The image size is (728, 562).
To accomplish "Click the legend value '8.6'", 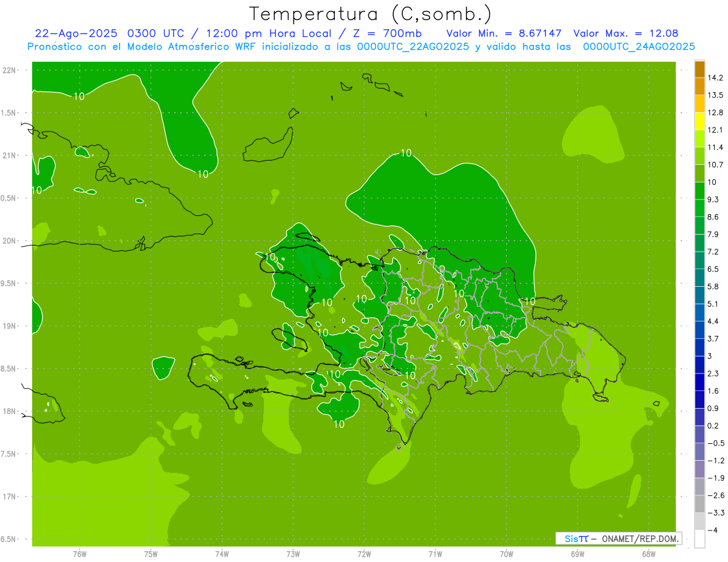I will tap(713, 217).
